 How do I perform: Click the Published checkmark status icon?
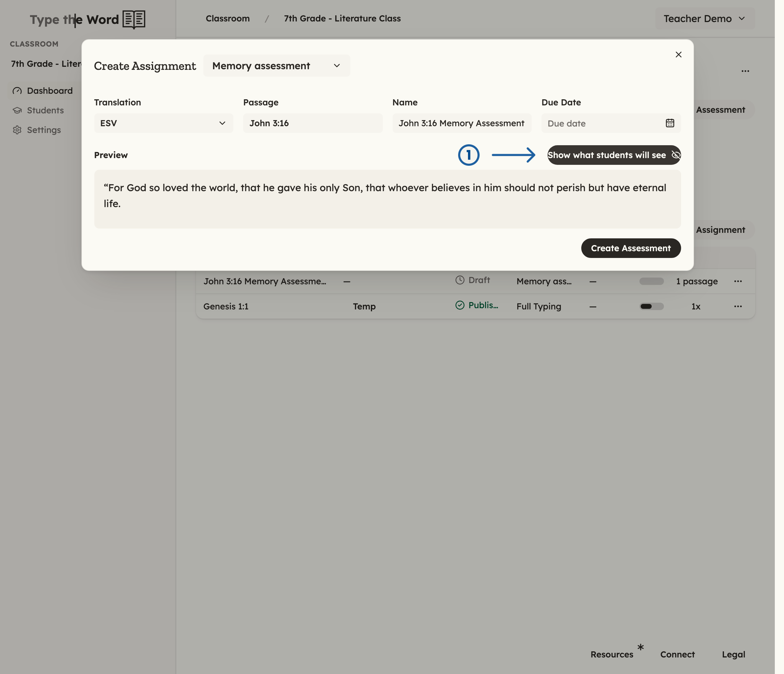point(460,305)
